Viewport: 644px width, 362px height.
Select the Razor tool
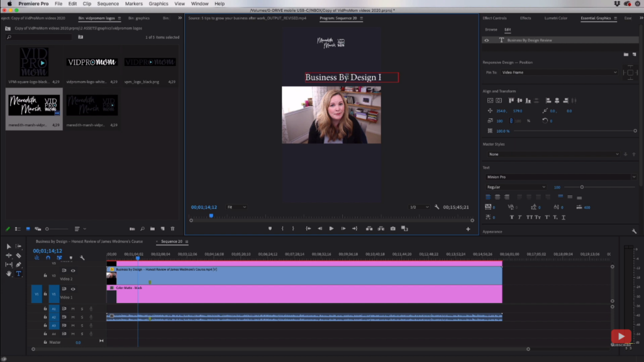coord(18,255)
